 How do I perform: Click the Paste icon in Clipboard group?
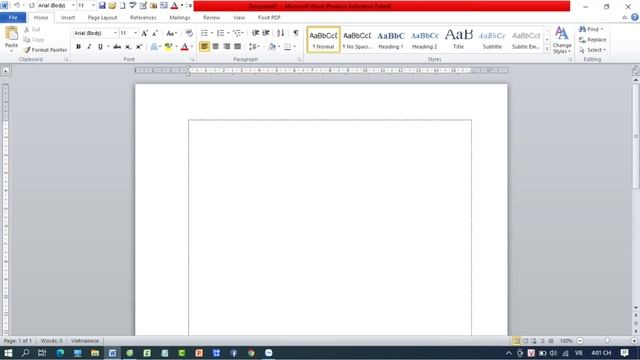pos(11,34)
